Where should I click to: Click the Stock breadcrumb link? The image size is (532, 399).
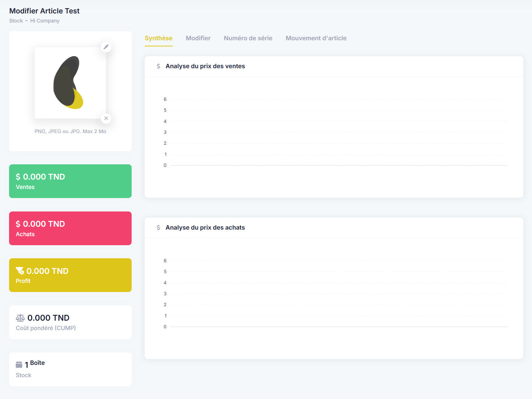(x=16, y=21)
